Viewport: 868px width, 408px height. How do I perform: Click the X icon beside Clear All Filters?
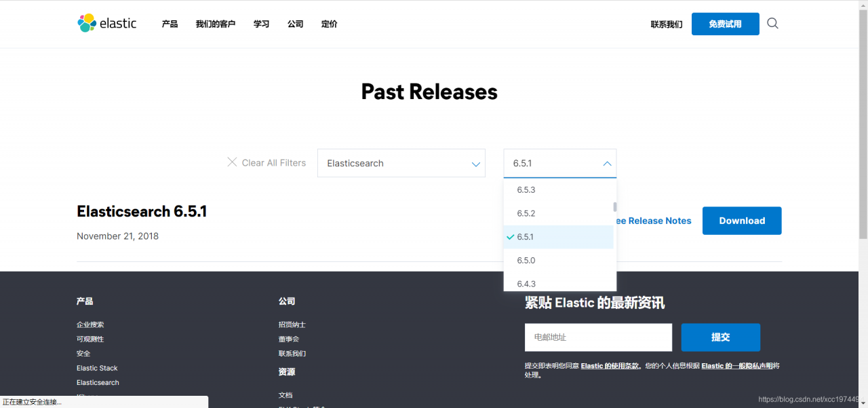pyautogui.click(x=233, y=162)
